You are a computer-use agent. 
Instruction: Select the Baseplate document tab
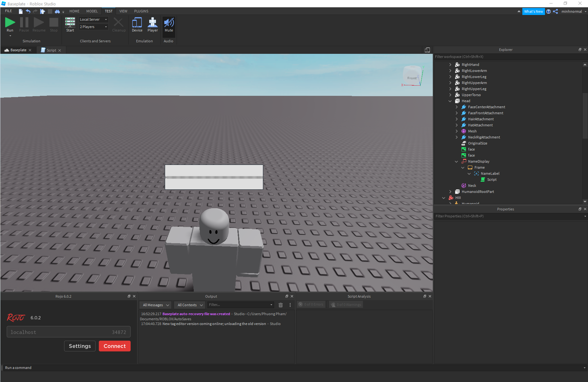click(18, 50)
